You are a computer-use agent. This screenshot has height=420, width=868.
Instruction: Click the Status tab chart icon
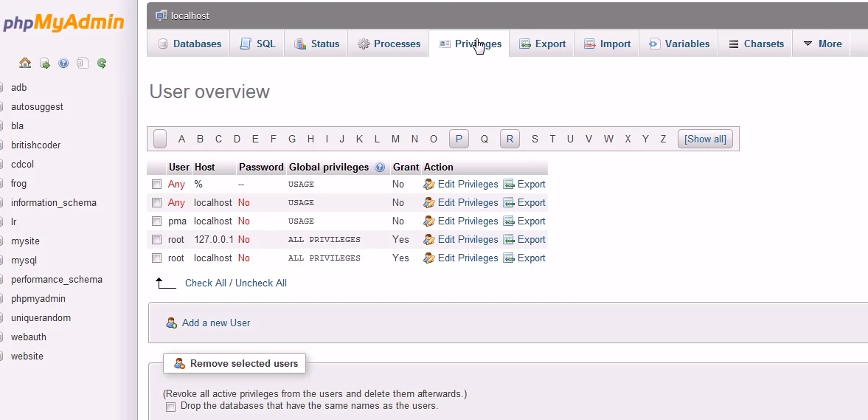click(x=300, y=44)
